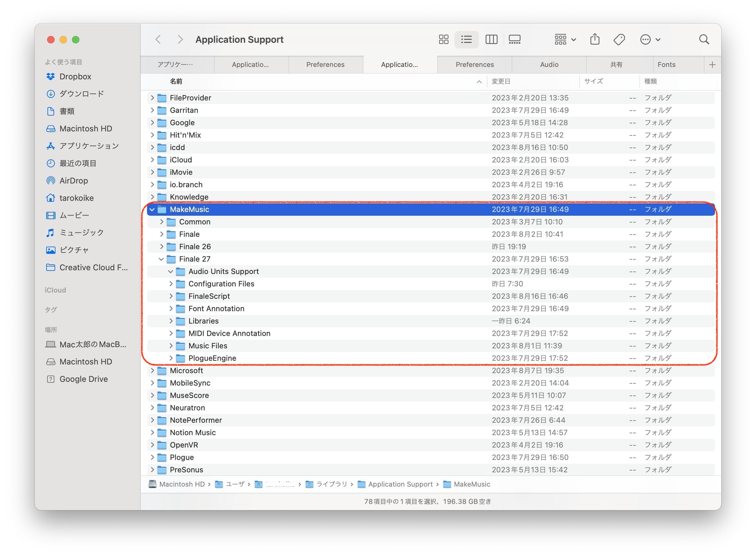Go back with the left arrow
756x556 pixels.
coord(158,39)
